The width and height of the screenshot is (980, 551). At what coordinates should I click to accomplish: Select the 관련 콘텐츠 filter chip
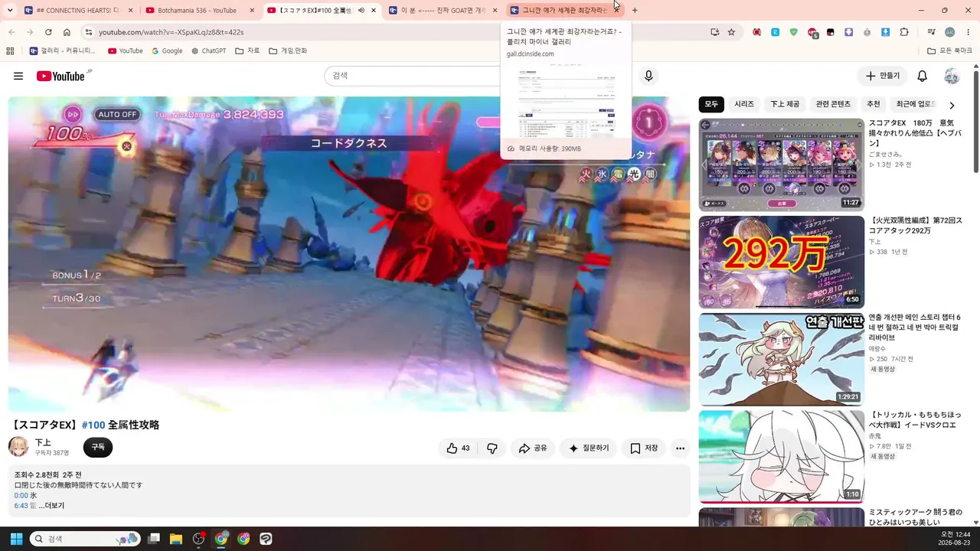tap(833, 104)
